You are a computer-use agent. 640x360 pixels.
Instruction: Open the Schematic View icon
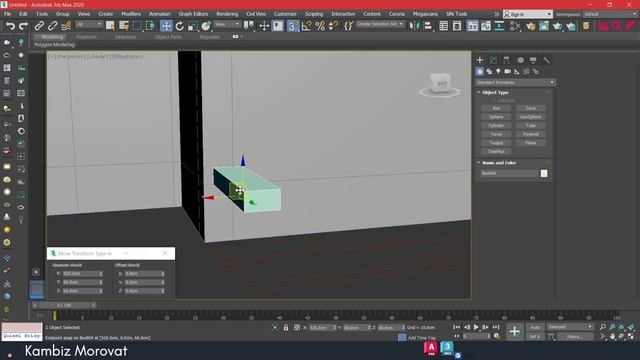click(499, 26)
